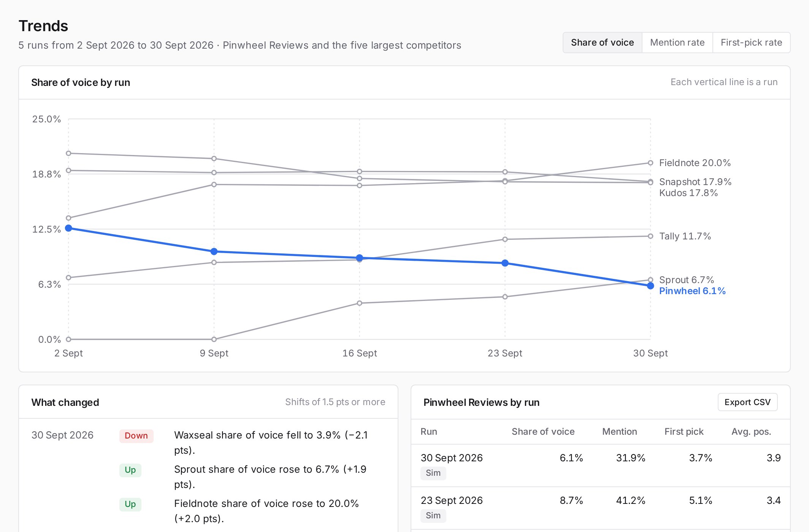Click the Tally 23 Sept data point
This screenshot has width=809, height=532.
coord(505,239)
